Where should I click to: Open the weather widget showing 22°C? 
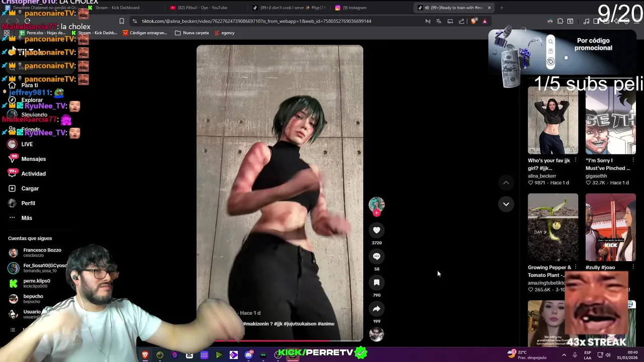click(x=526, y=354)
